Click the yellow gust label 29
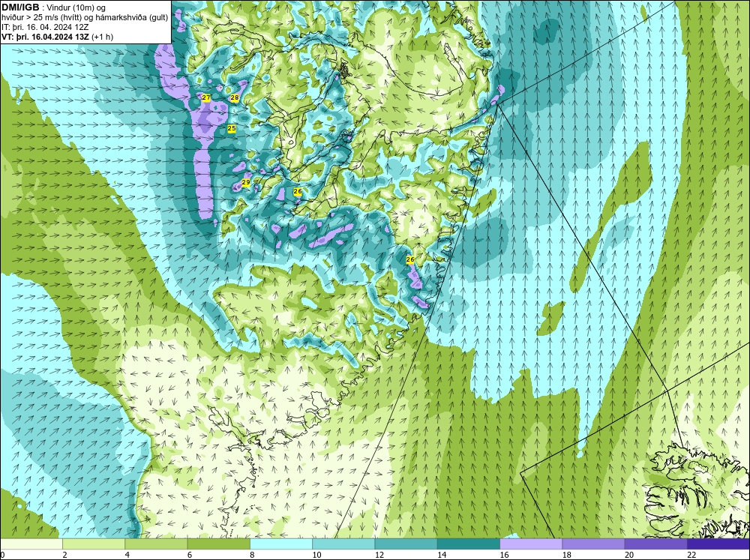 (246, 182)
